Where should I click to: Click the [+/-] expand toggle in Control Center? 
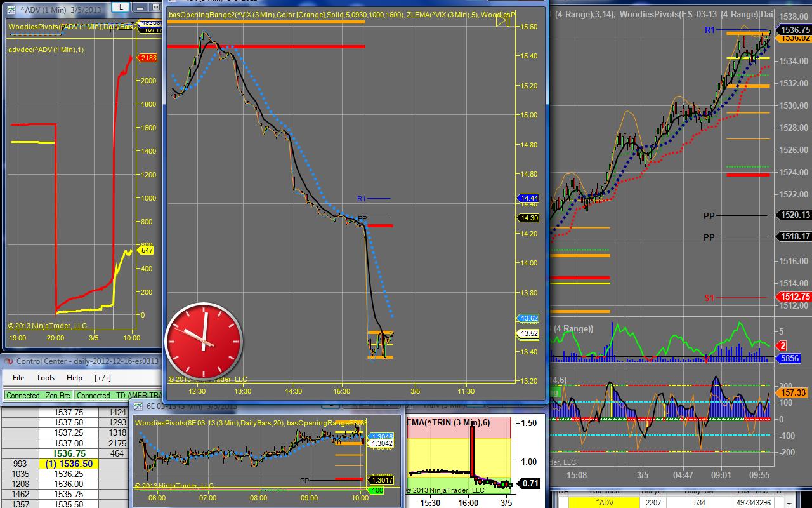[103, 377]
